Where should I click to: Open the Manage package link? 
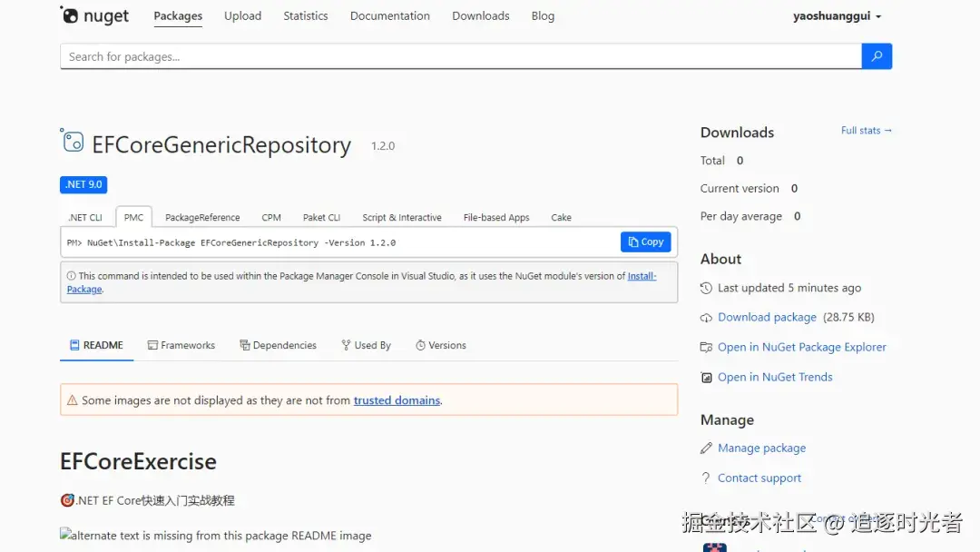(762, 448)
